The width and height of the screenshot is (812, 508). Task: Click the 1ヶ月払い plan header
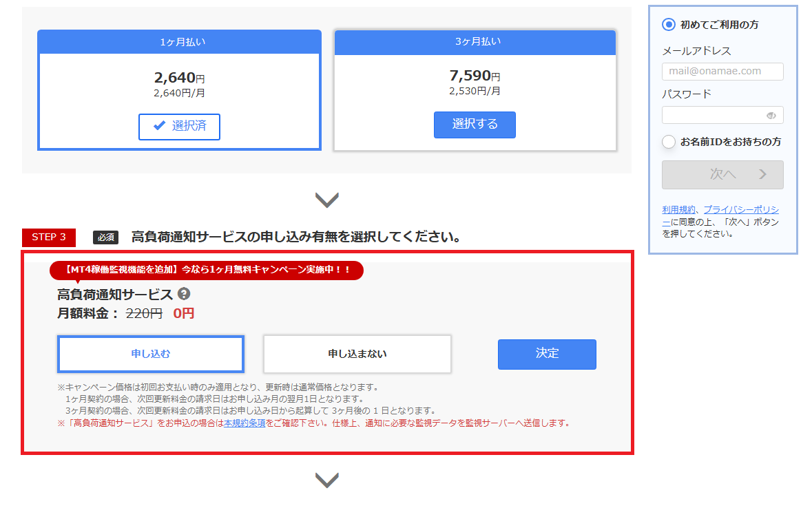pos(179,42)
